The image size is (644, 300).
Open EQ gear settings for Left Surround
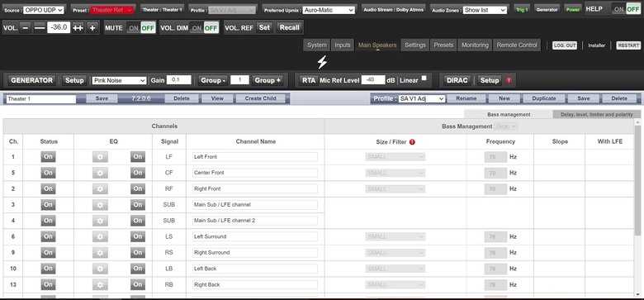[x=100, y=236]
